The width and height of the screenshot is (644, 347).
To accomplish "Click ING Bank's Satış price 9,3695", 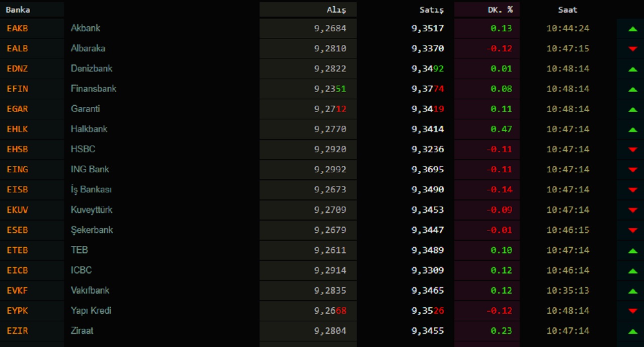I will click(x=428, y=169).
